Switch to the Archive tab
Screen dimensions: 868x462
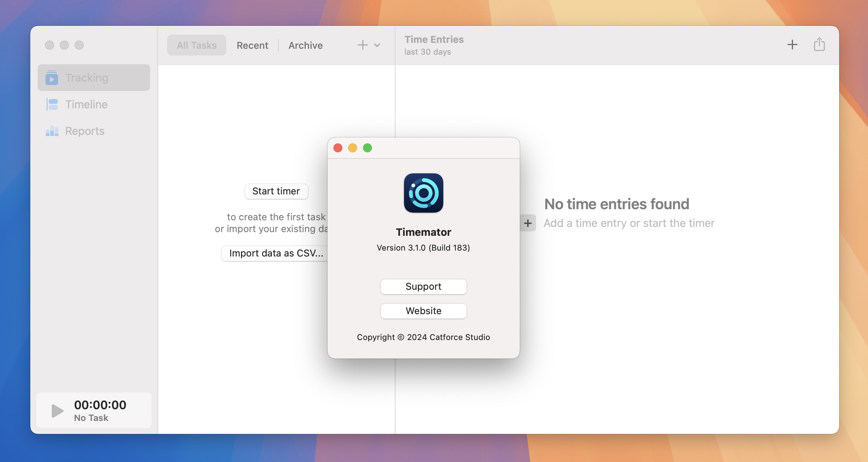pyautogui.click(x=306, y=45)
